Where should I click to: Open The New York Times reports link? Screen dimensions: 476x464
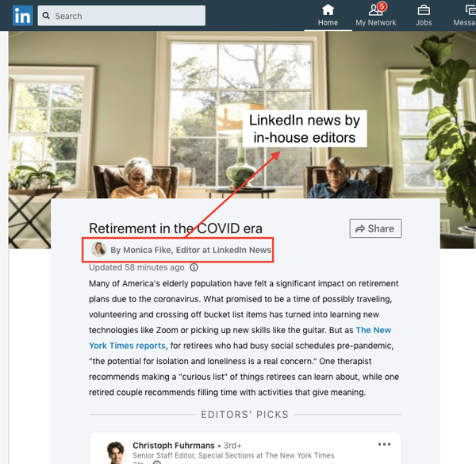pos(240,338)
